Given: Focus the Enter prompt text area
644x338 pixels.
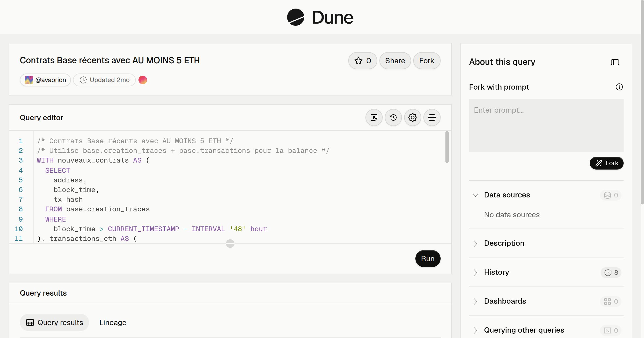Looking at the screenshot, I should click(546, 126).
